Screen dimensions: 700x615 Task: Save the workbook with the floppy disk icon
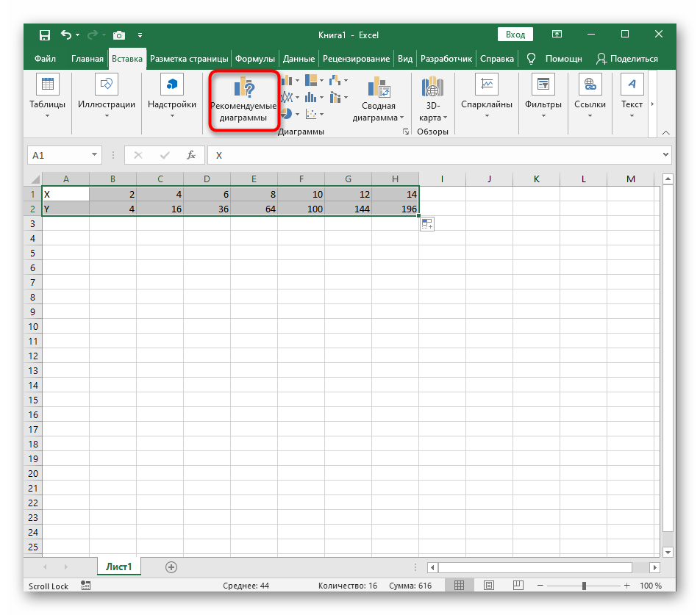[x=45, y=35]
